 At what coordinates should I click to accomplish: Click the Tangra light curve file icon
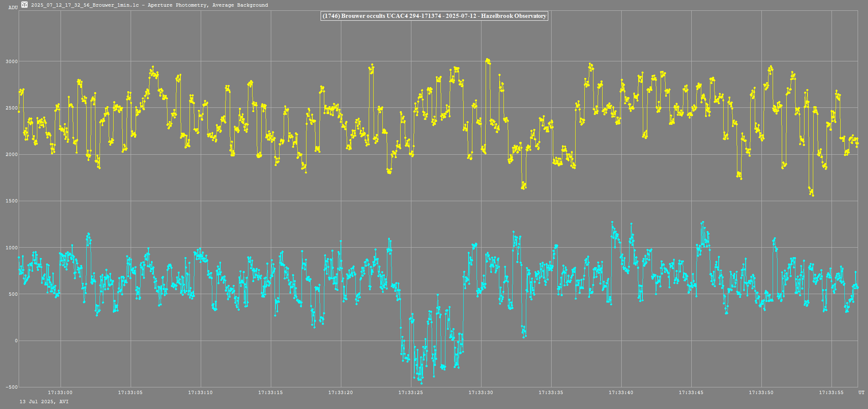(x=24, y=5)
